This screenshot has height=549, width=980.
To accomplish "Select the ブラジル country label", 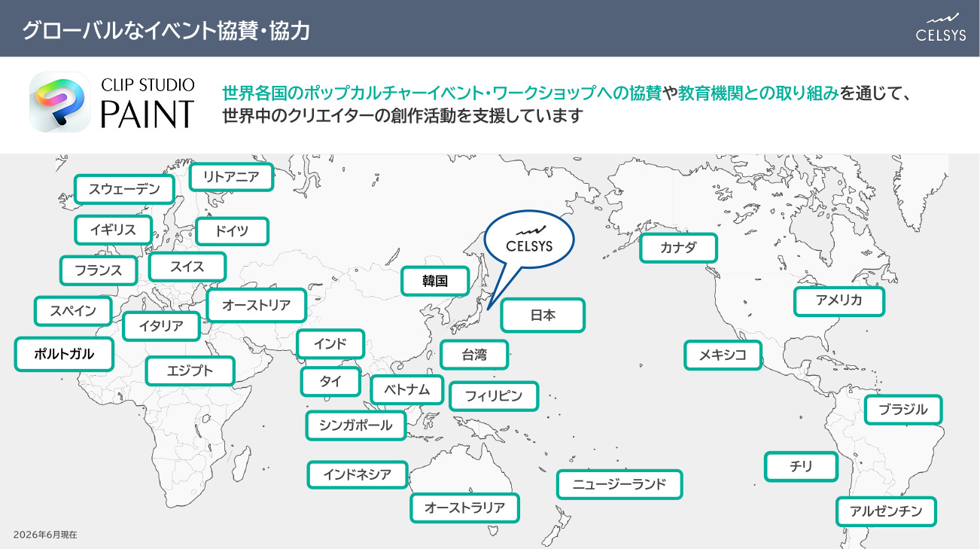I will tap(903, 410).
